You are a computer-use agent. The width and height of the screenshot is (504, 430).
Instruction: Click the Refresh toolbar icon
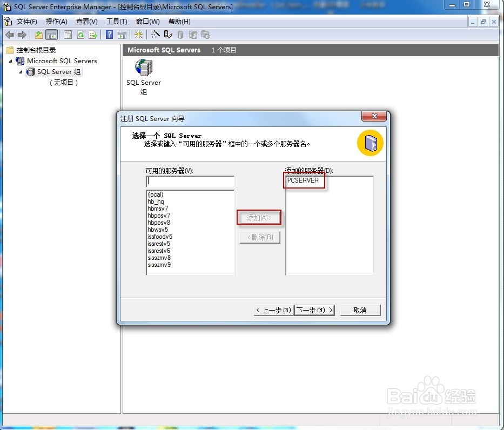pos(80,35)
